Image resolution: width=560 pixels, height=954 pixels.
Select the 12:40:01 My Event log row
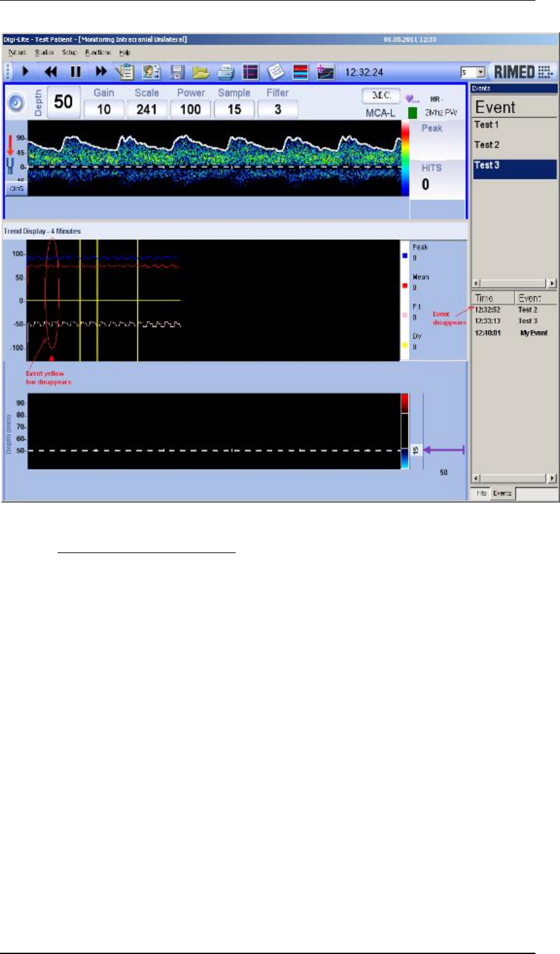pos(514,332)
